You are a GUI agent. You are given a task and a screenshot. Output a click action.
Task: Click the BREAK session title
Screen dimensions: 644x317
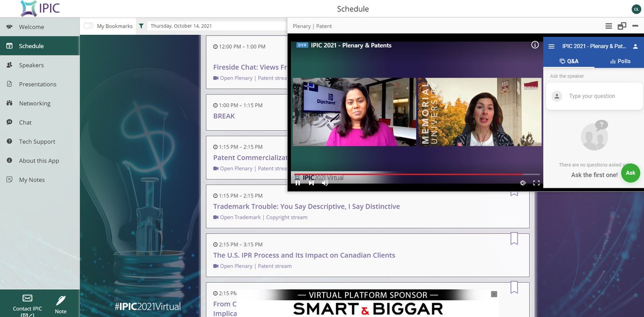pyautogui.click(x=224, y=116)
